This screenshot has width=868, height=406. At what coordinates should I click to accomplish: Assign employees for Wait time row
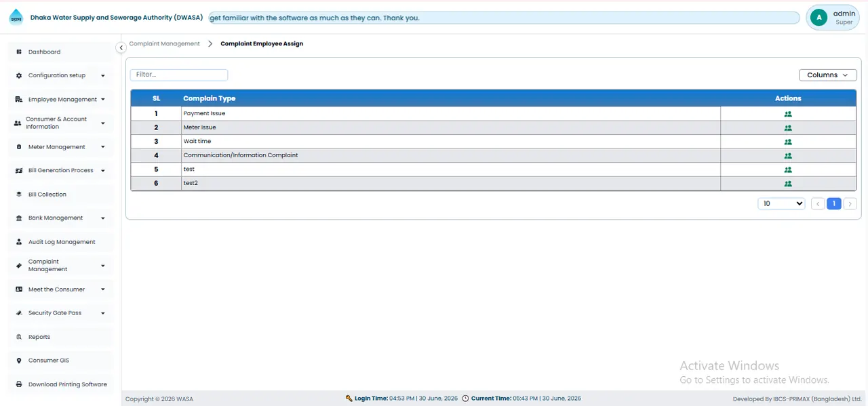788,142
